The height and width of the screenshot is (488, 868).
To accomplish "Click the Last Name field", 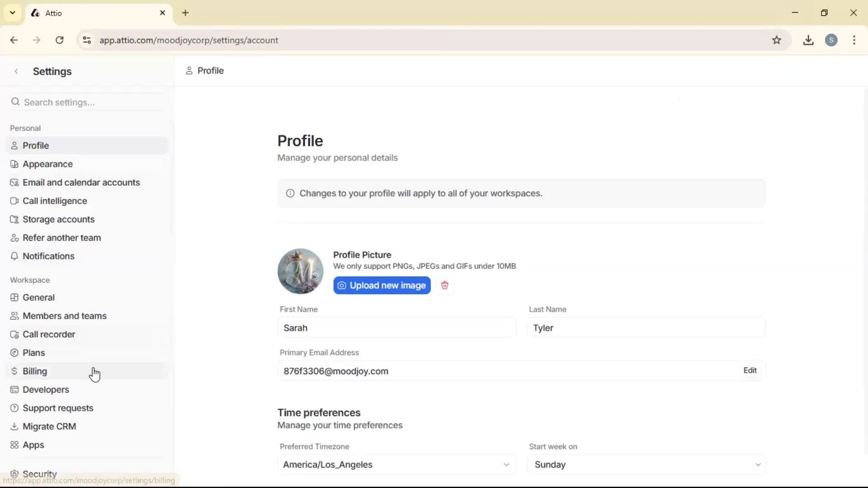I will [x=646, y=328].
